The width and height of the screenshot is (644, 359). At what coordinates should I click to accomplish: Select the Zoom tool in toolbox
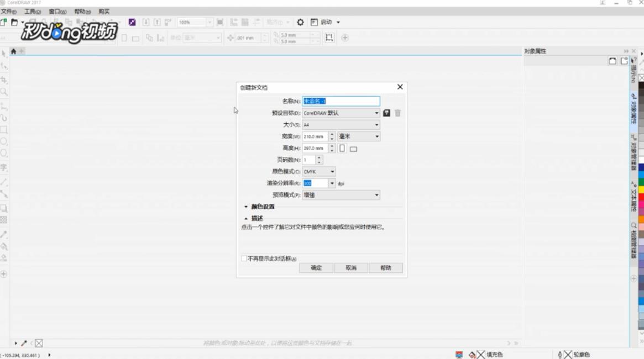(4, 92)
